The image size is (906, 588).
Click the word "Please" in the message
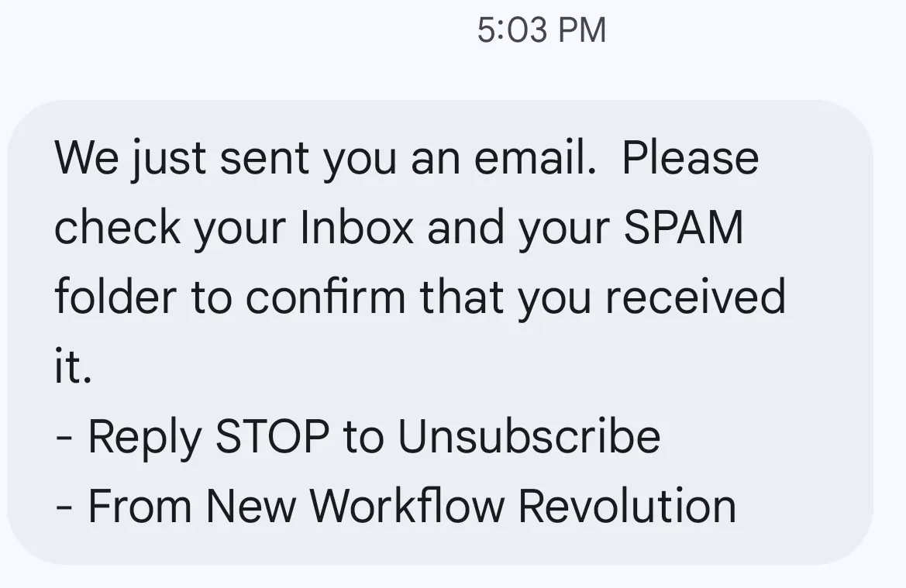pyautogui.click(x=690, y=158)
